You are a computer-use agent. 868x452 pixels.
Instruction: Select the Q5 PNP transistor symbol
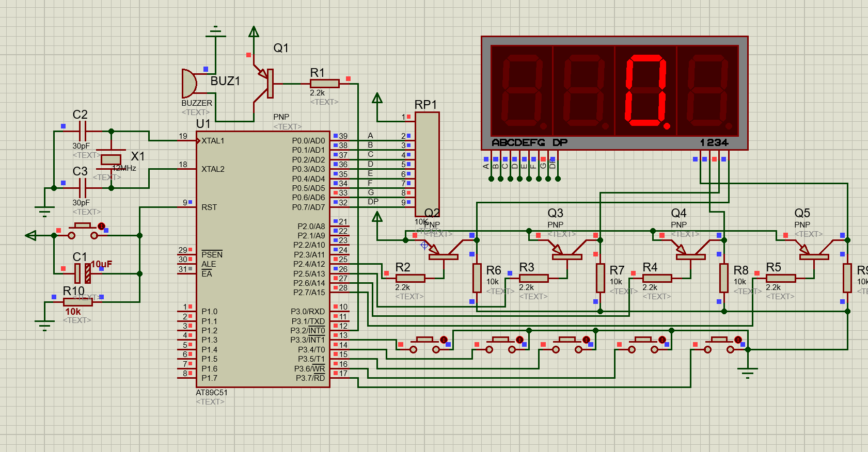pos(814,250)
